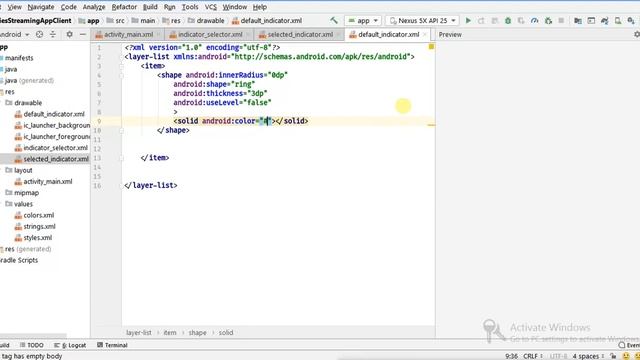Click the Stop square icon in the toolbar

point(561,20)
